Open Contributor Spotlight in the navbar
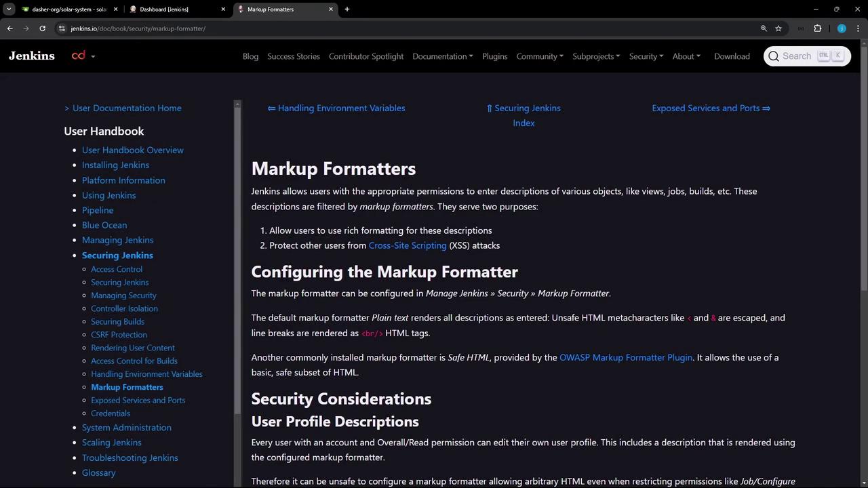The width and height of the screenshot is (868, 488). tap(366, 56)
